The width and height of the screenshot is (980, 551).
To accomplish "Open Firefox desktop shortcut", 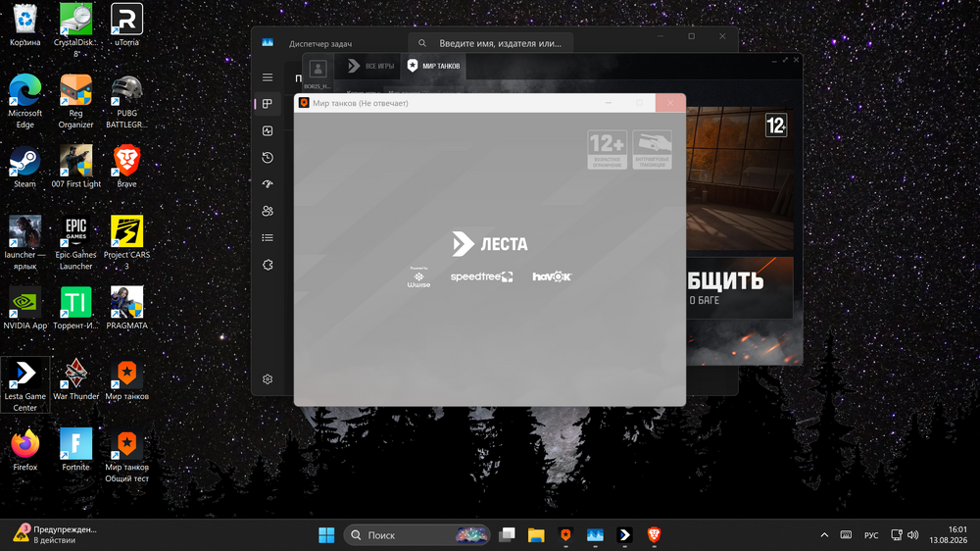I will pyautogui.click(x=25, y=449).
